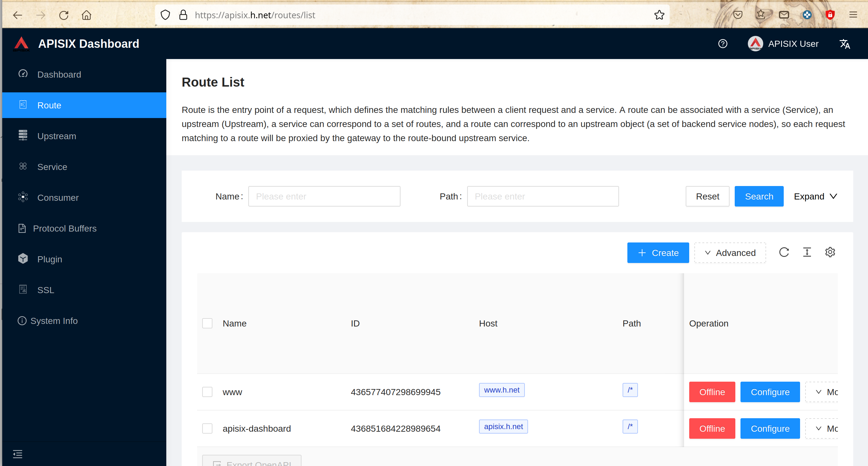The image size is (868, 466).
Task: Set the apisix-dashboard route Offline
Action: [x=712, y=428]
